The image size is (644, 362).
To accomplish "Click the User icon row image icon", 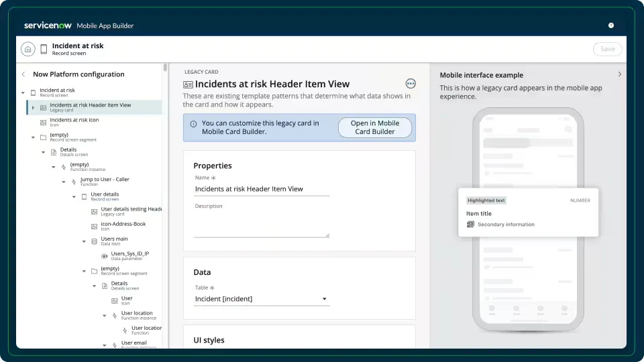I will [115, 301].
